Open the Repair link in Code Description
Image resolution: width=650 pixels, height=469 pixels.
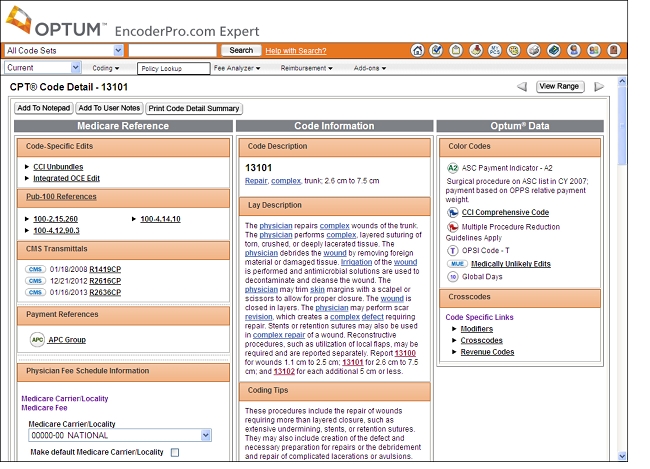pos(256,181)
